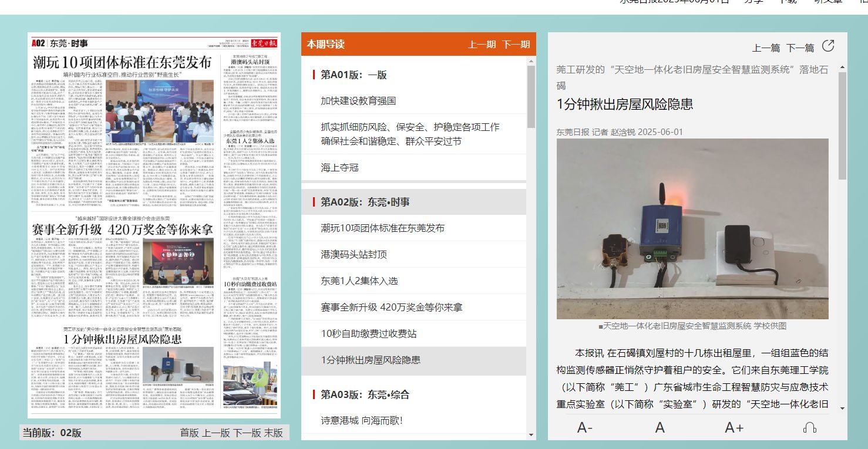This screenshot has height=449, width=868.
Task: Decrease font size with A- button
Action: [x=584, y=428]
